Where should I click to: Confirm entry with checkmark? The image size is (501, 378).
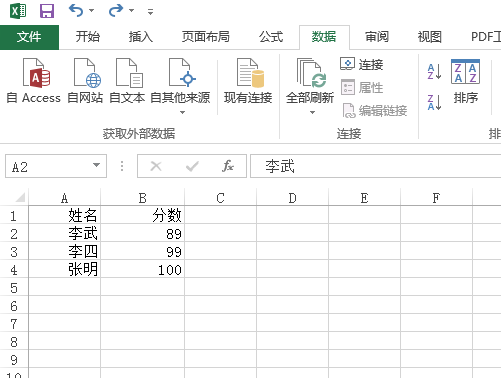tap(192, 166)
